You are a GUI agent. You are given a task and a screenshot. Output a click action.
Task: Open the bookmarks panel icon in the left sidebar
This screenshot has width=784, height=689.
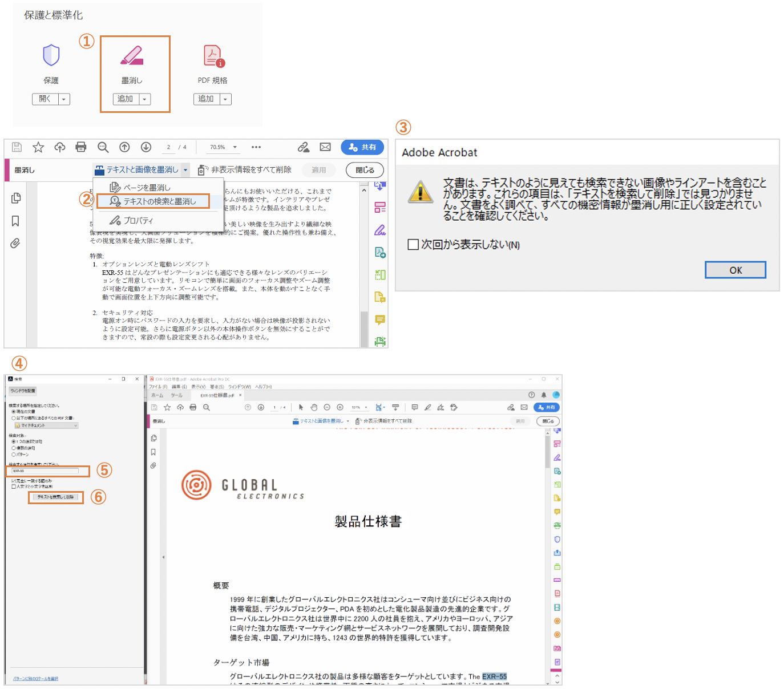coord(15,222)
